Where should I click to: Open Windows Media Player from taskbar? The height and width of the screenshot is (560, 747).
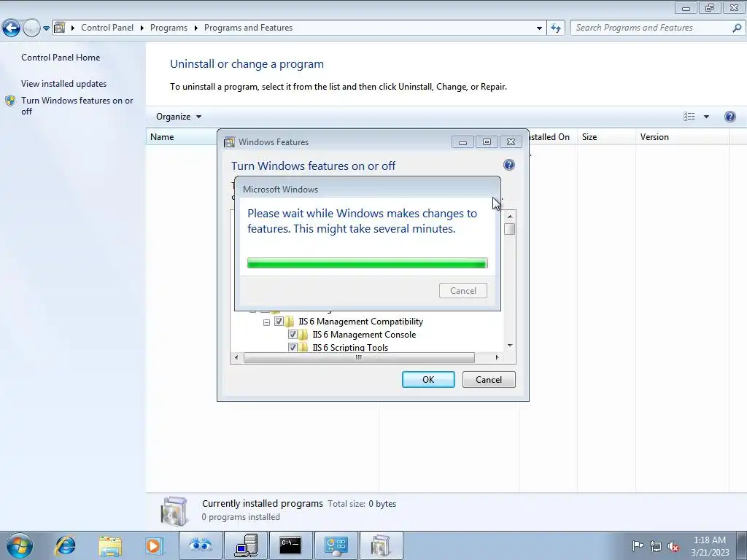pyautogui.click(x=155, y=545)
